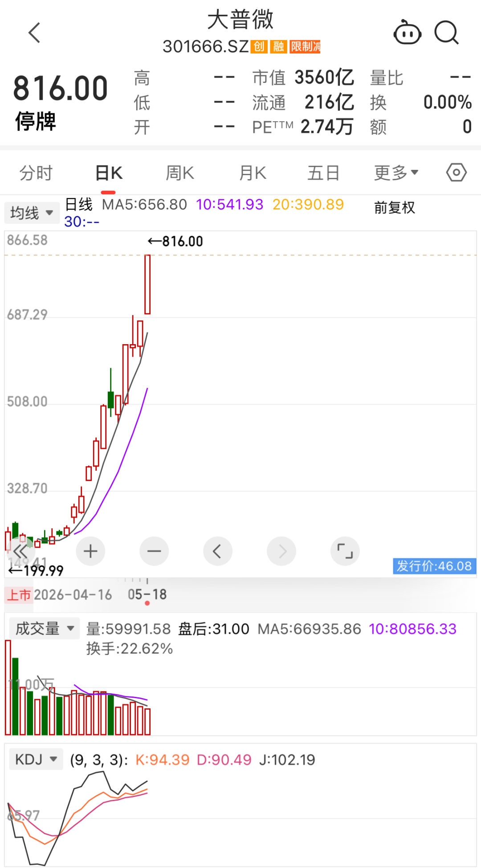The width and height of the screenshot is (481, 868).
Task: Tap the D:90.49 KDJ value
Action: pos(224,760)
